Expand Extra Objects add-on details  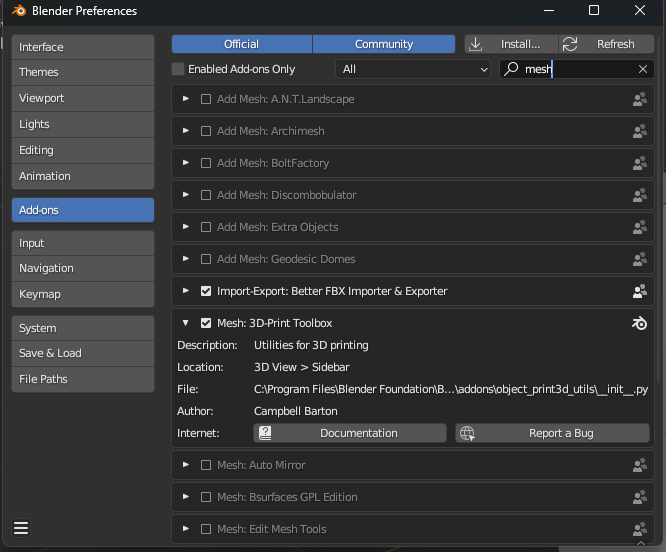click(x=186, y=227)
